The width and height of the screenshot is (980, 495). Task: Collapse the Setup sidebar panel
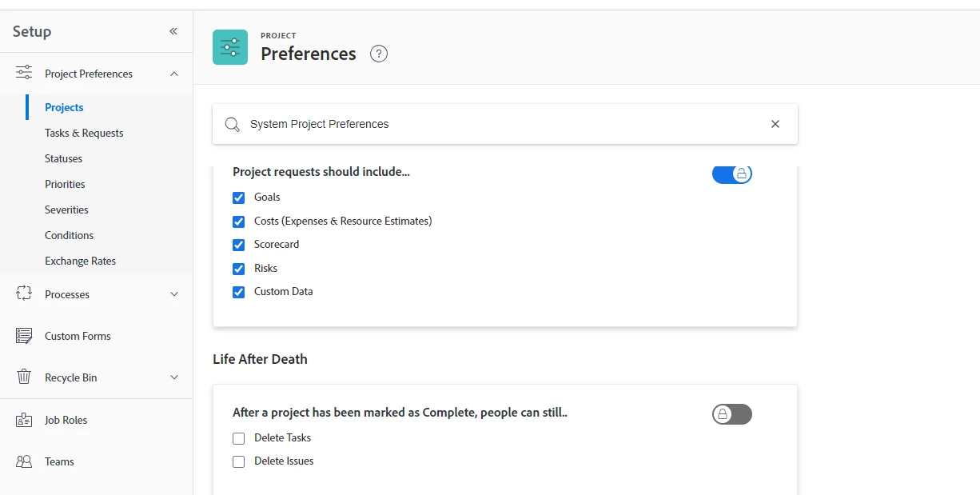click(173, 31)
